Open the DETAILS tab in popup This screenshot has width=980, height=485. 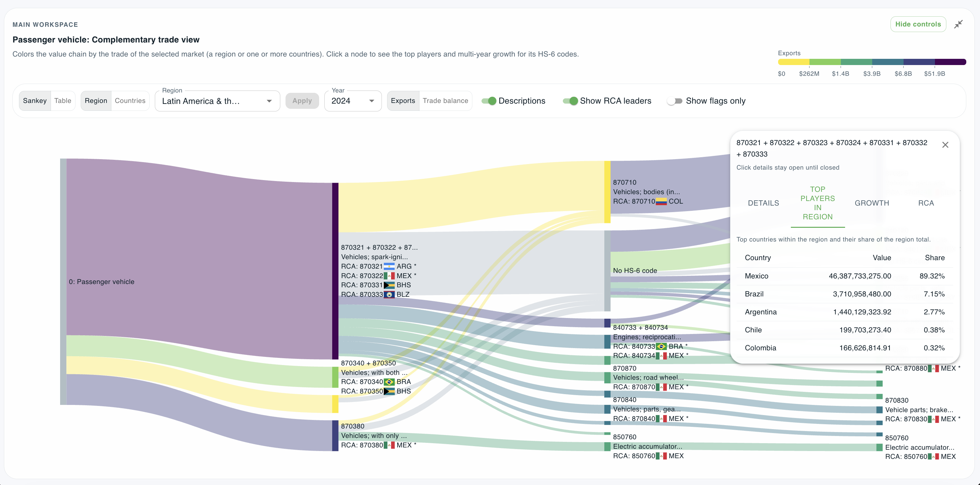click(763, 203)
